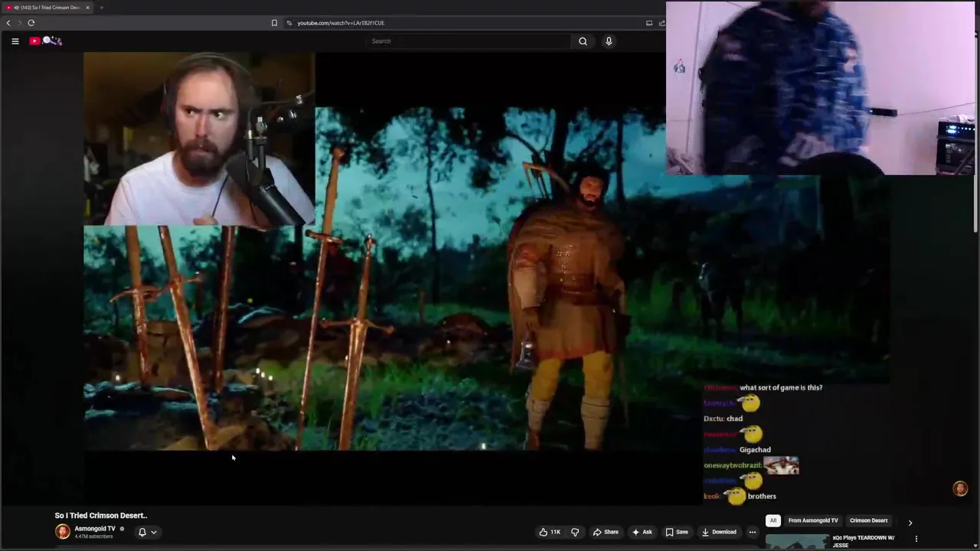Open 'xQc Plays TEARDOWN W/ JESSE' recommendation
Image resolution: width=980 pixels, height=551 pixels.
click(864, 541)
